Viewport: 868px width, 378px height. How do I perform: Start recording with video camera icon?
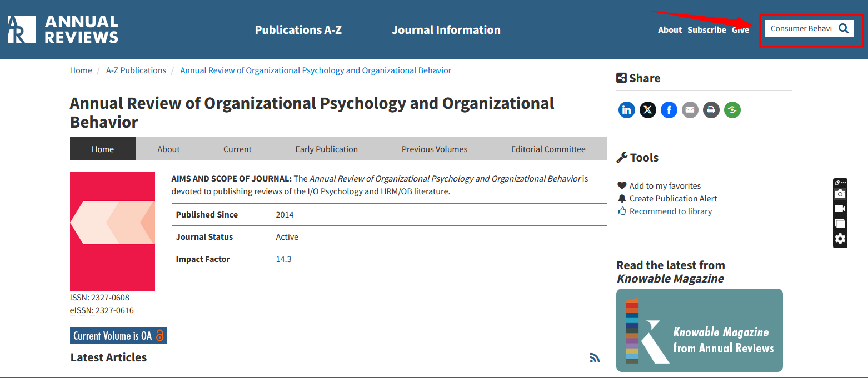(x=840, y=209)
